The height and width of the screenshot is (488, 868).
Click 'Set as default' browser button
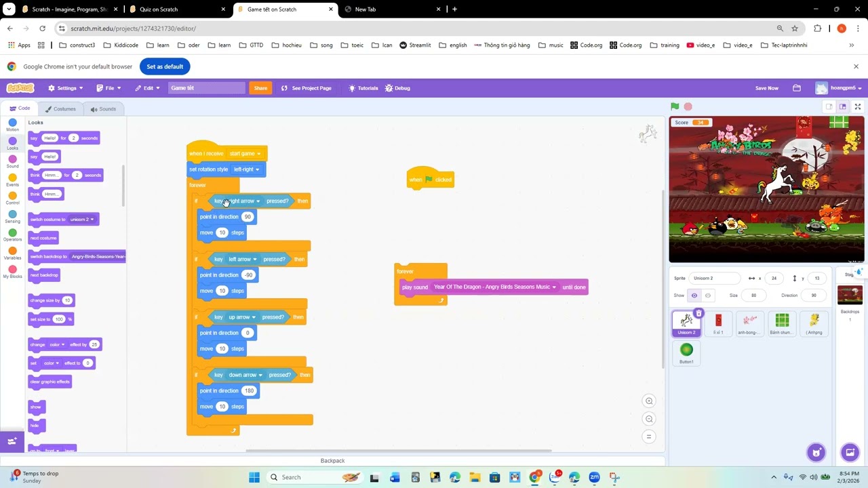[x=165, y=66]
